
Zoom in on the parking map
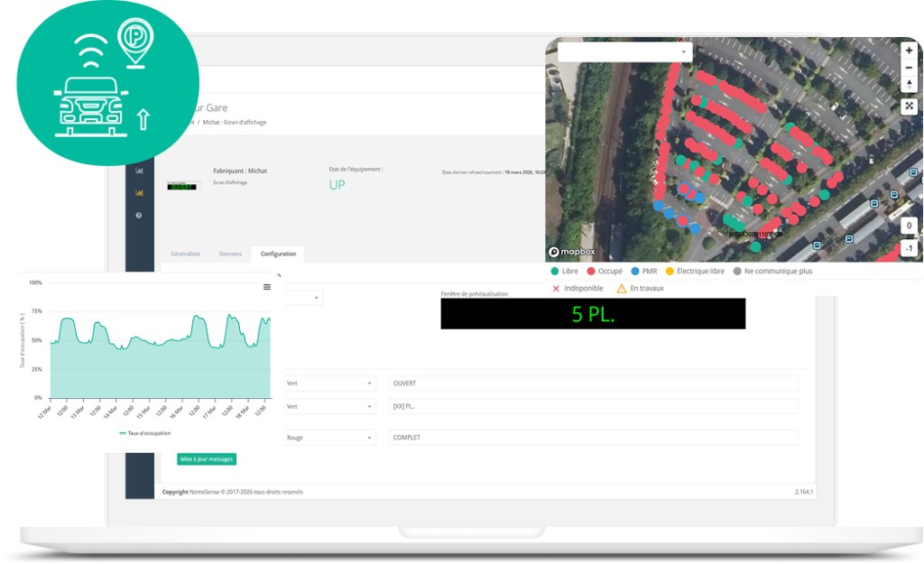click(909, 51)
